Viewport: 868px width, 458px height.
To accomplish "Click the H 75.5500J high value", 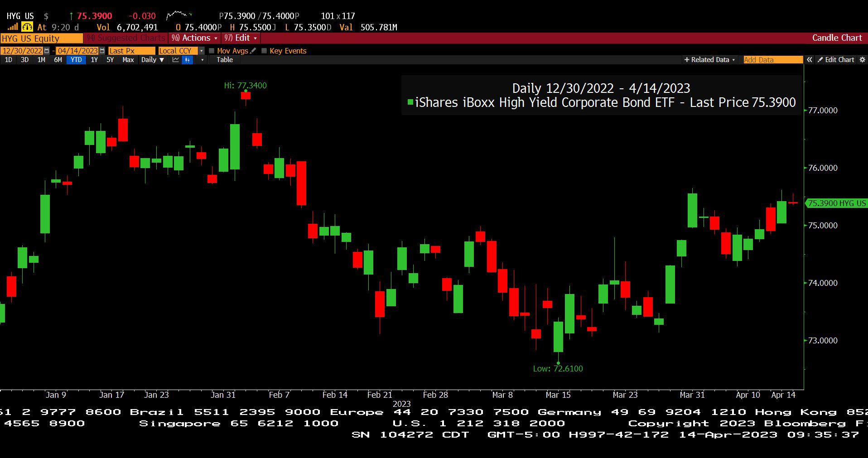I will point(253,27).
